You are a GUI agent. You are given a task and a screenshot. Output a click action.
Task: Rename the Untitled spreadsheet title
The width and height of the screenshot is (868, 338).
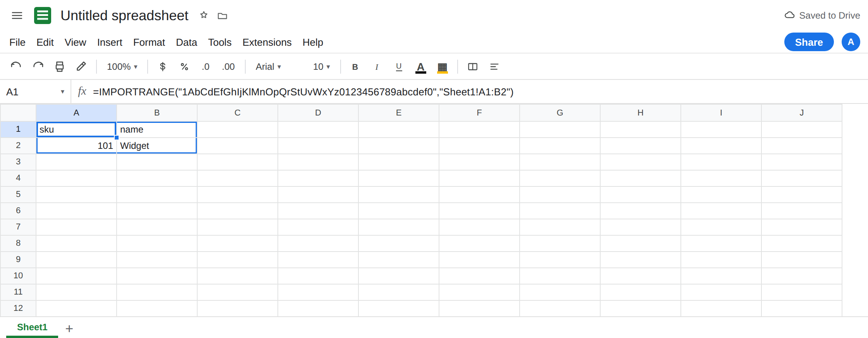pyautogui.click(x=124, y=16)
